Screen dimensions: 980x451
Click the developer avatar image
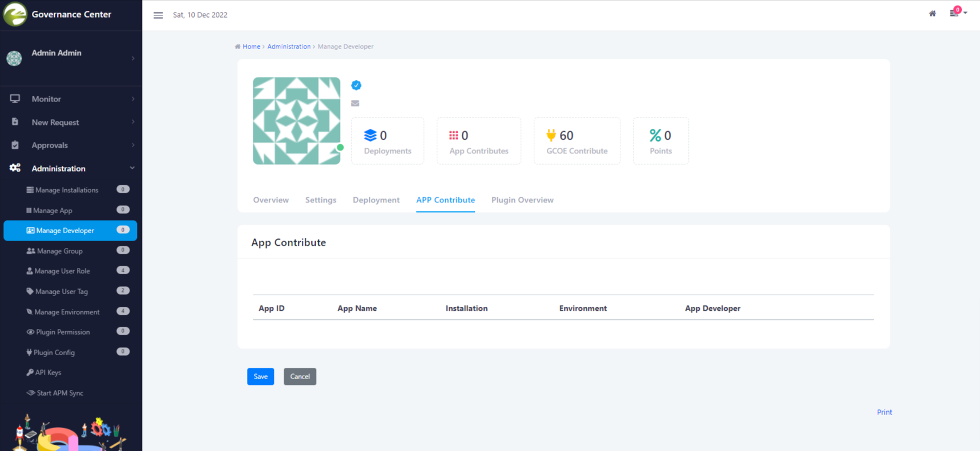tap(296, 121)
